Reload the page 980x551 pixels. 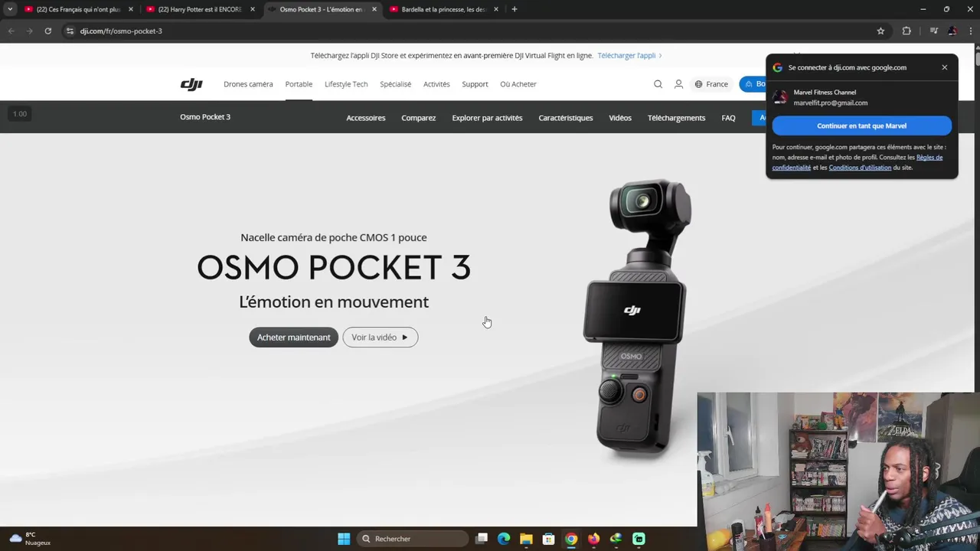pyautogui.click(x=47, y=31)
